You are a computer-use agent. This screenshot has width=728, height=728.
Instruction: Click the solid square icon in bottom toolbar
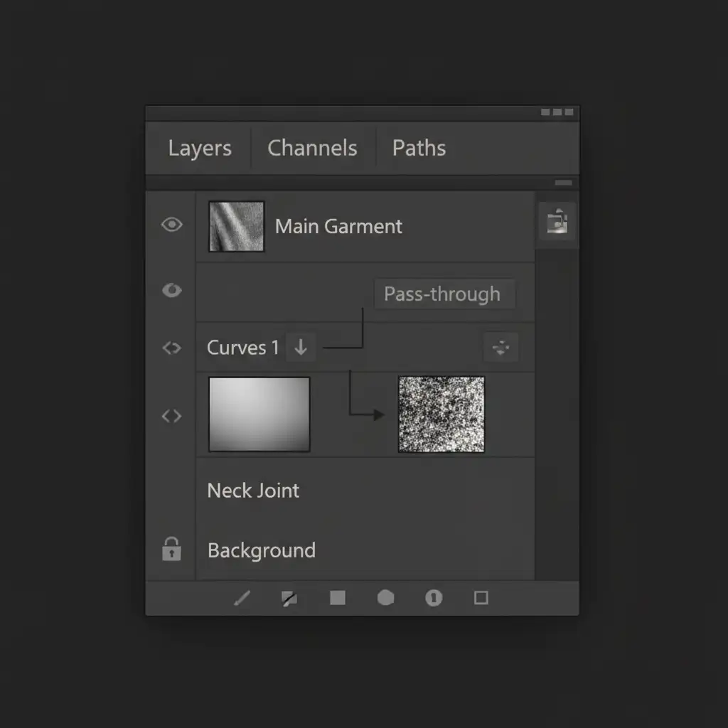338,598
